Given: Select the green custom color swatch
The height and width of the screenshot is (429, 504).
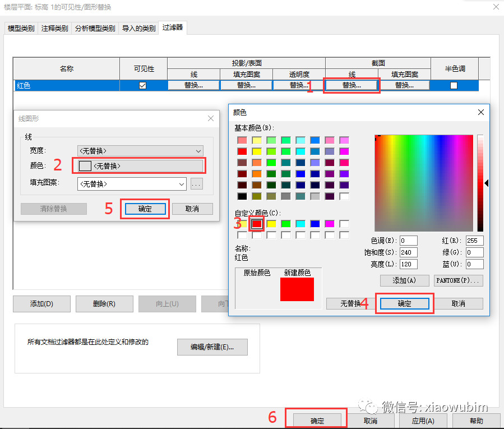Looking at the screenshot, I should (x=286, y=224).
